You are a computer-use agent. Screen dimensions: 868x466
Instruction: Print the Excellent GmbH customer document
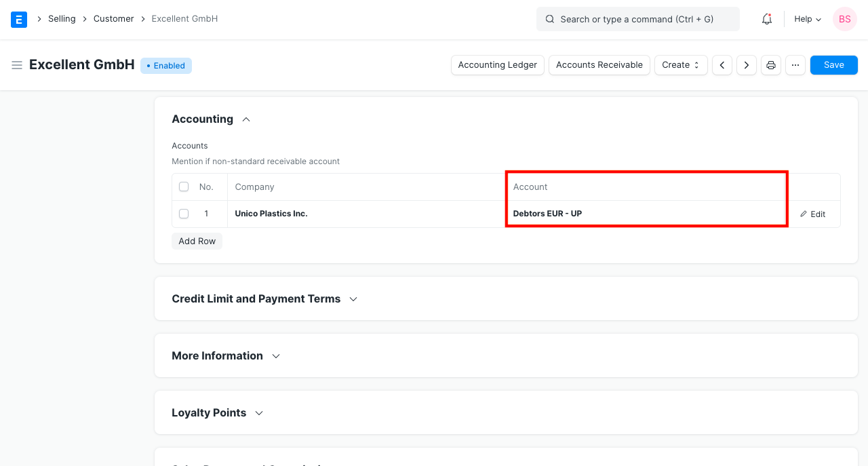[770, 64]
